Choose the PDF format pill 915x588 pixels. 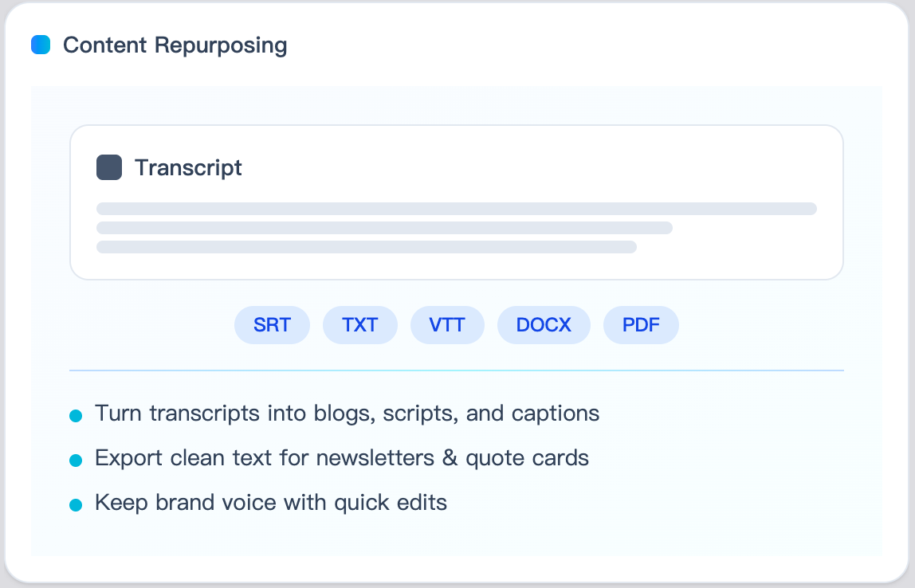point(641,325)
